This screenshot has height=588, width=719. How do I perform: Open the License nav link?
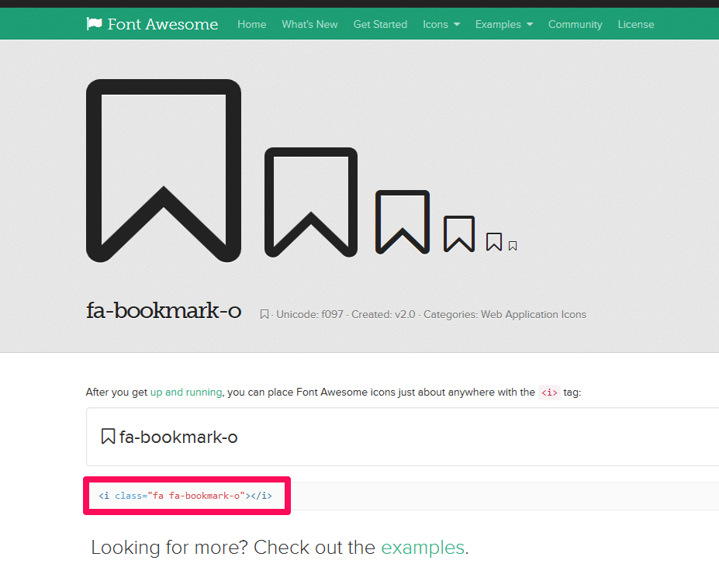(635, 24)
